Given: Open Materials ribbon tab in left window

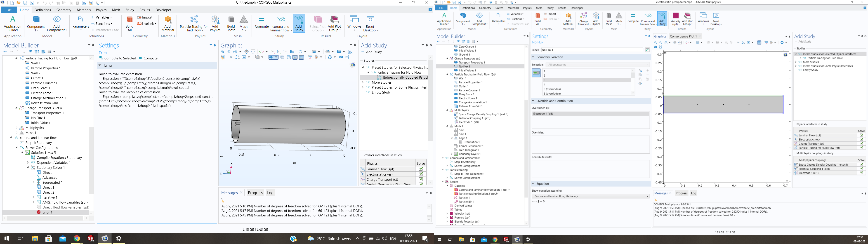Looking at the screenshot, I should [x=84, y=10].
